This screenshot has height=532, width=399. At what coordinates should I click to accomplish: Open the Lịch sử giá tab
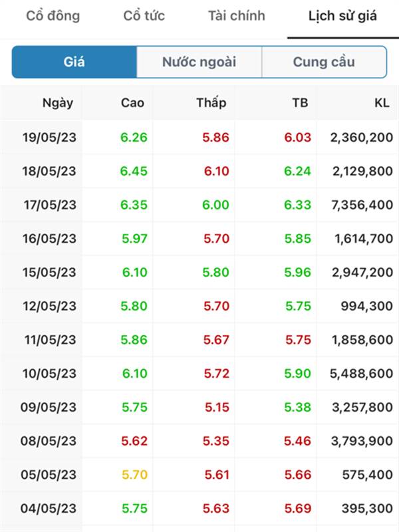(342, 15)
